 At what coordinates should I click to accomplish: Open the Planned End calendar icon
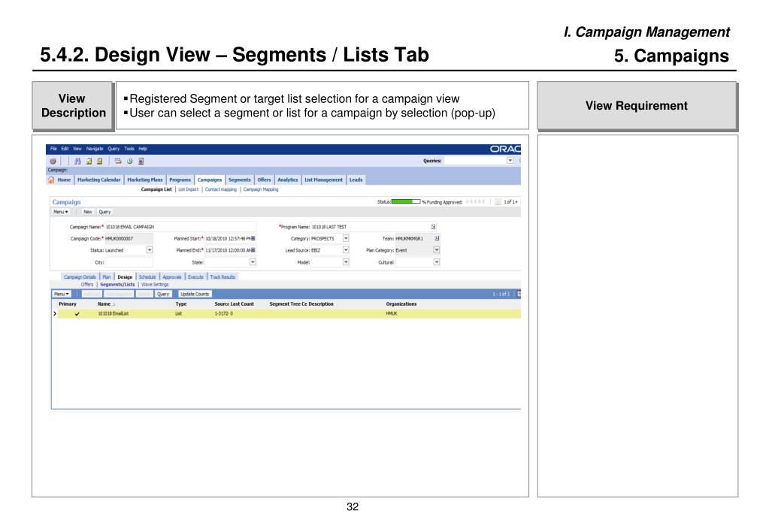click(253, 250)
